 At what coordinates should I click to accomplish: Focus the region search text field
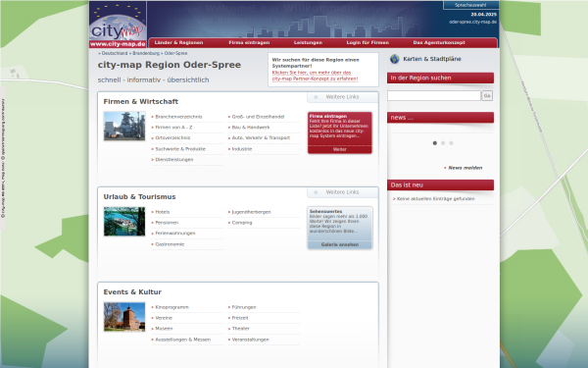tap(434, 96)
